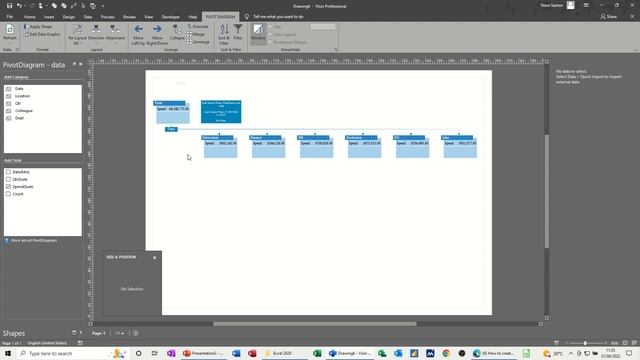640x360 pixels.
Task: Click Merge in the Arrange group
Action: 196,34
